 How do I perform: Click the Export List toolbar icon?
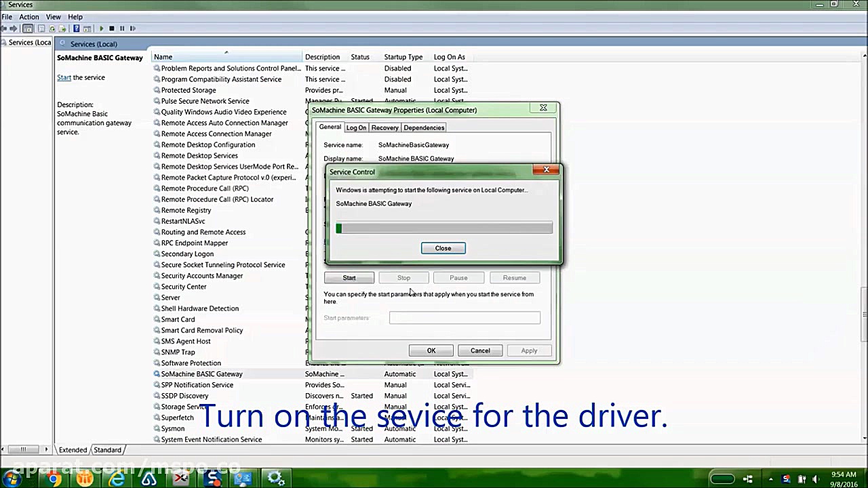tap(62, 28)
